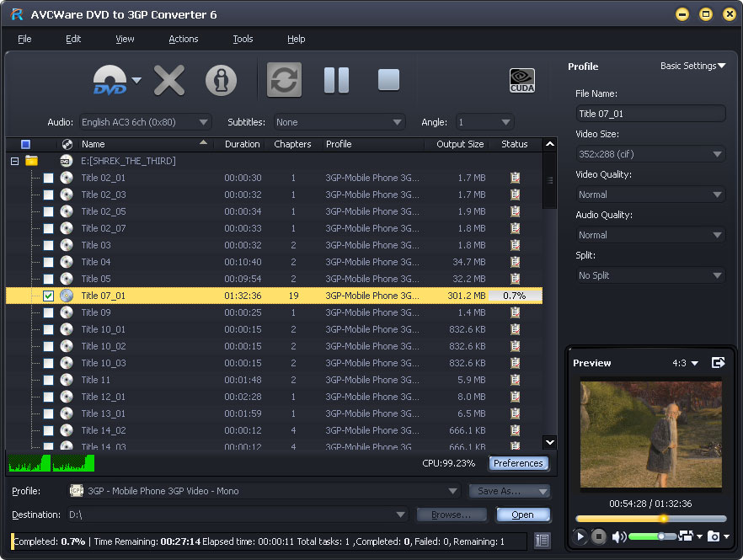Click the Remove (X) toolbar icon

[x=168, y=80]
